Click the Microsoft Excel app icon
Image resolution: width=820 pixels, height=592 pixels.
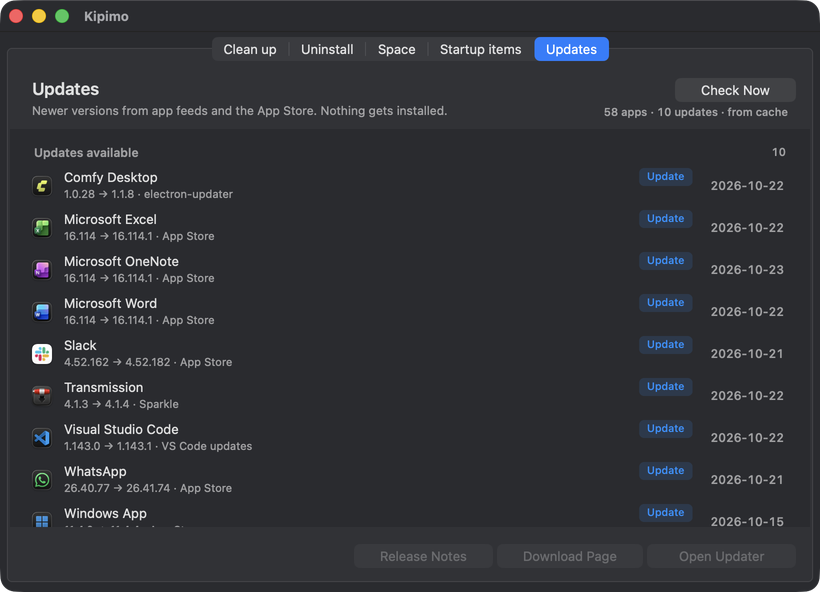point(42,227)
